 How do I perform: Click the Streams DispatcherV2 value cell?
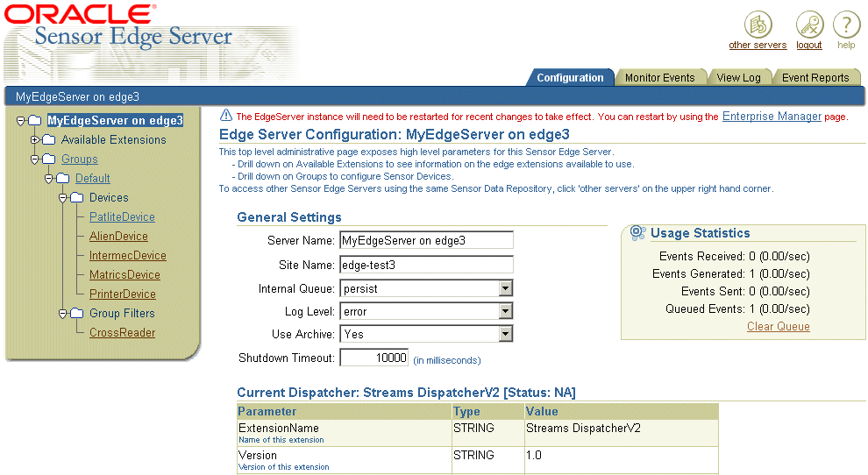tap(621, 433)
